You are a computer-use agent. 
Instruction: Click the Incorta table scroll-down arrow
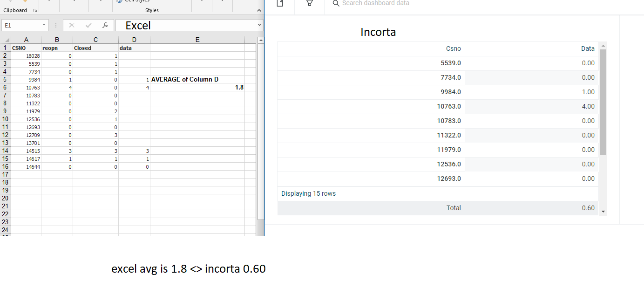(x=603, y=212)
